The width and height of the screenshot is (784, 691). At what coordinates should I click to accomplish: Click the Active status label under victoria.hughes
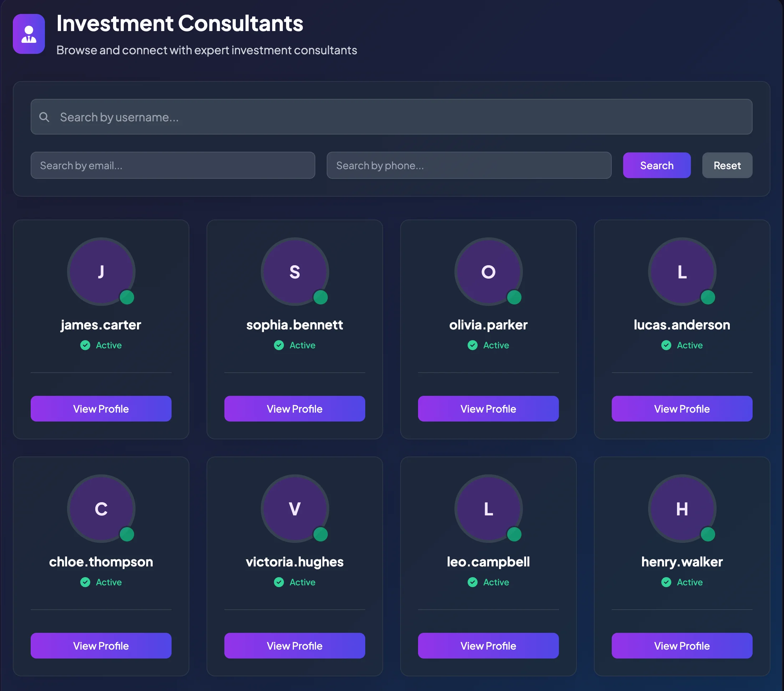302,582
